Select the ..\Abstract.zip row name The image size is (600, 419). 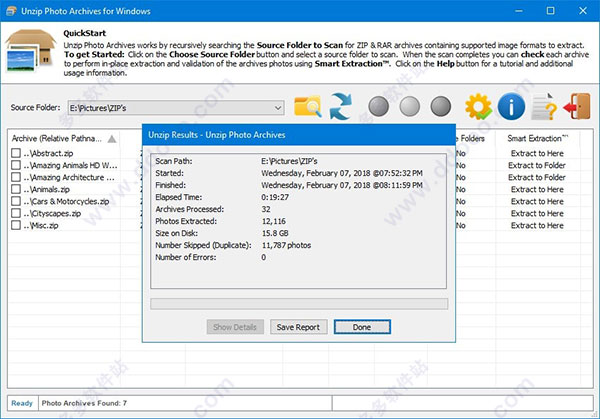[x=48, y=153]
